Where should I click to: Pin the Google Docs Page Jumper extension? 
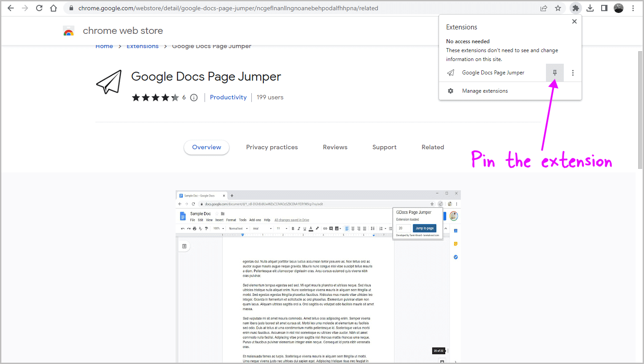[554, 72]
